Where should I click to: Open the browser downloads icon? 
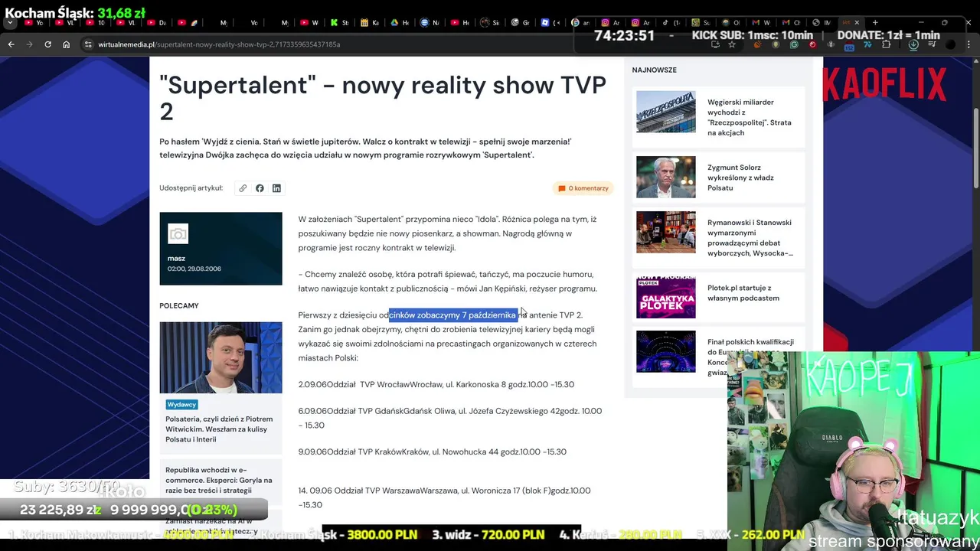pos(913,44)
